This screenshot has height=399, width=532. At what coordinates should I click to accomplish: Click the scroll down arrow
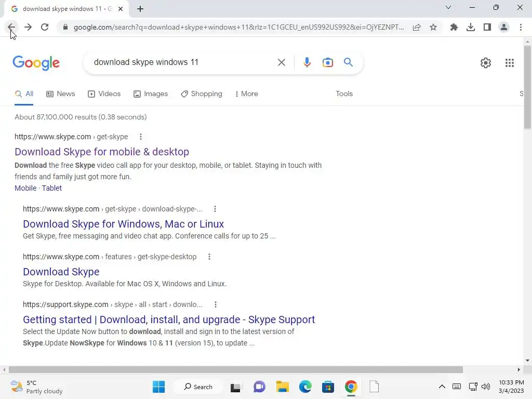tap(528, 361)
